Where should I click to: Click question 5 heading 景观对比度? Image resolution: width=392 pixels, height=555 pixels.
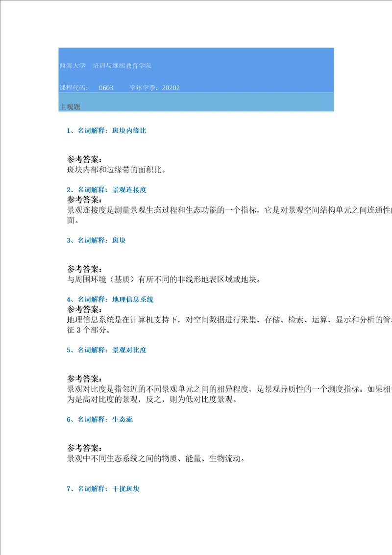click(106, 350)
